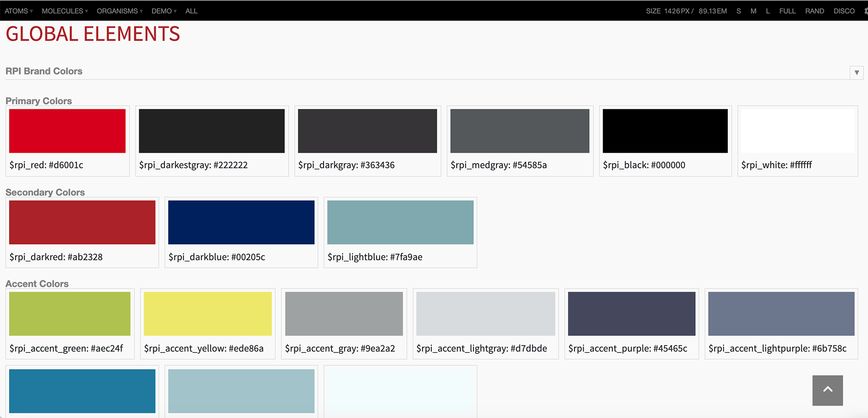Click the $rpi_darkgray #363436 swatch

367,131
